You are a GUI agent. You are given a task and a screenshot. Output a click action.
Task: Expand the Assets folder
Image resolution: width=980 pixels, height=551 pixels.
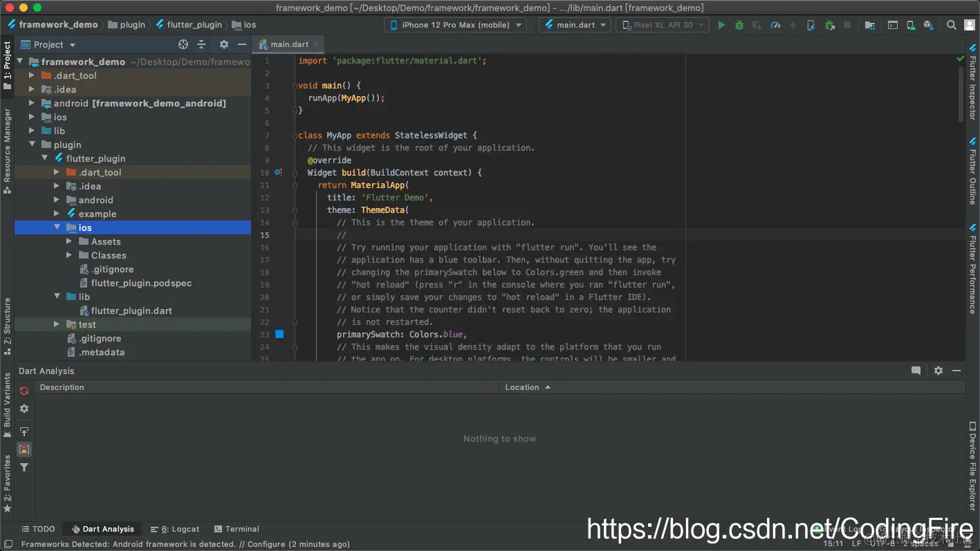[x=69, y=241]
